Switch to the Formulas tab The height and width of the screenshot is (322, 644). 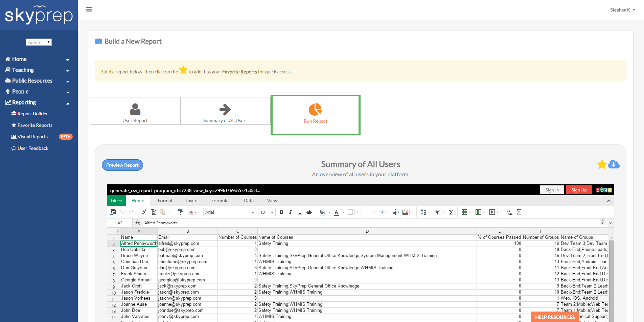(221, 201)
